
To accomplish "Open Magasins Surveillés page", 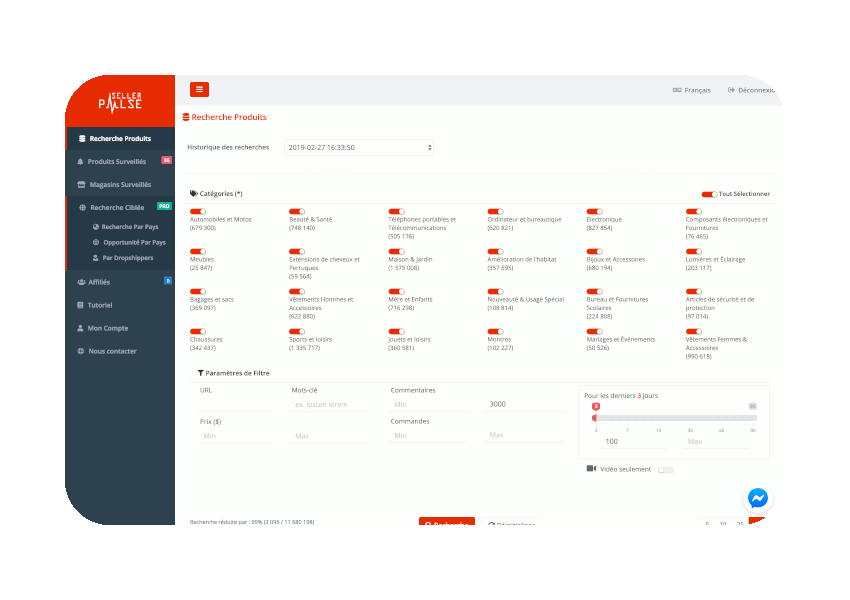I will point(120,185).
